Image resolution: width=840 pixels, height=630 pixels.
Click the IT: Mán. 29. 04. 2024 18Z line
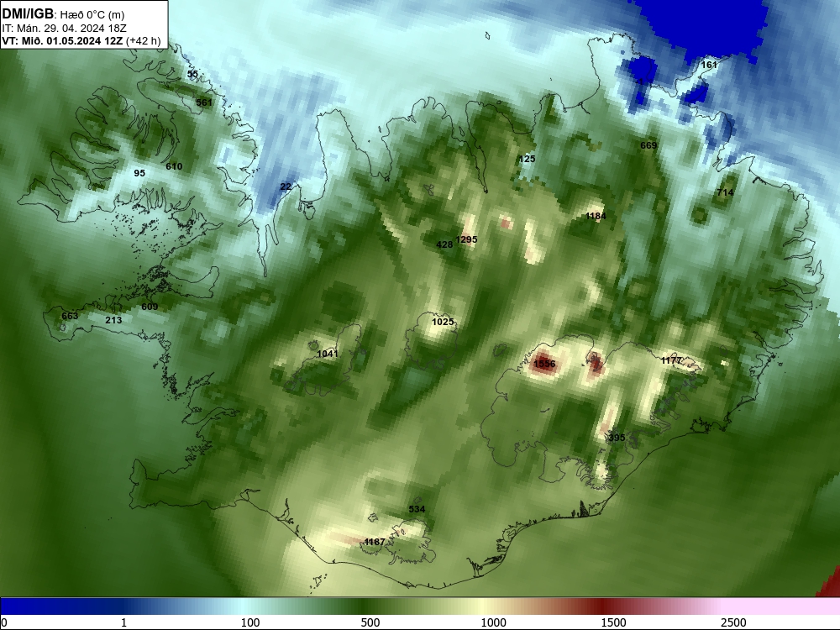(65, 29)
